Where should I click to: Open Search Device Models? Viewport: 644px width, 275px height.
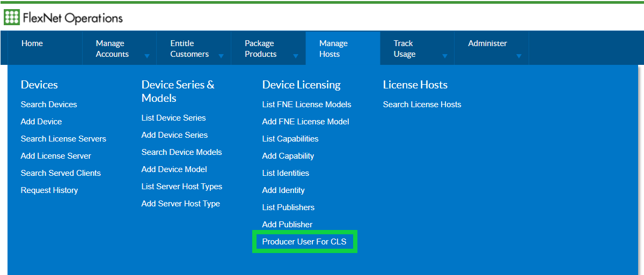pos(182,152)
